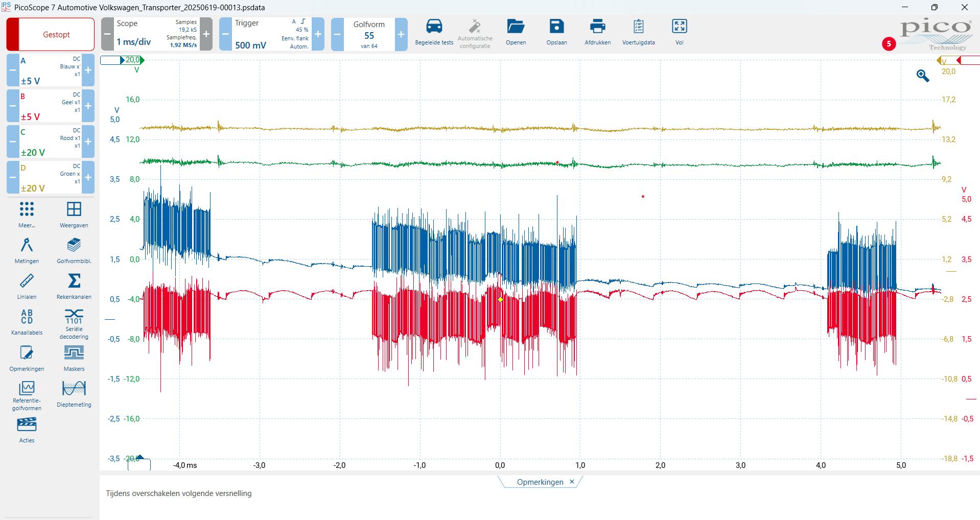Viewport: 980px width, 520px height.
Task: Open Rekenkanalen math channels
Action: (74, 281)
